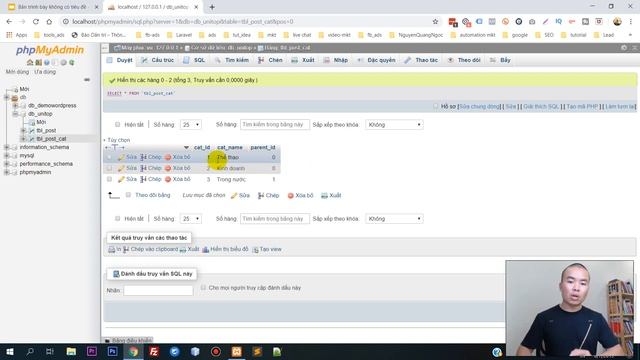This screenshot has height=360, width=640.
Task: Click Chép vào clipboard link
Action: pyautogui.click(x=154, y=249)
